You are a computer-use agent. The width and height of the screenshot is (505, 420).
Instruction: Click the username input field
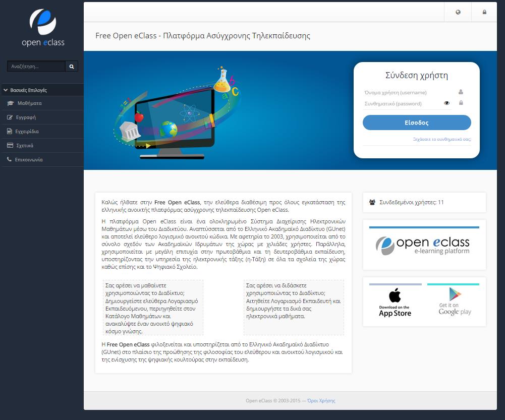(408, 93)
